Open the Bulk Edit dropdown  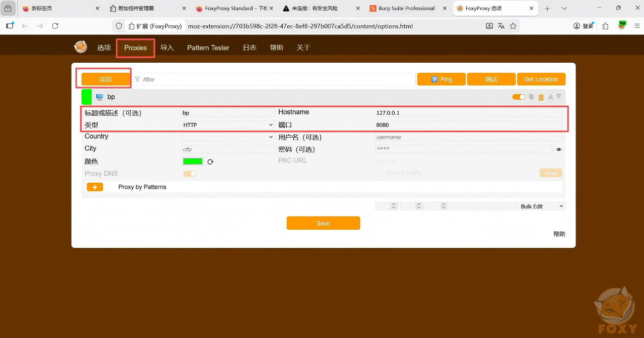(542, 206)
